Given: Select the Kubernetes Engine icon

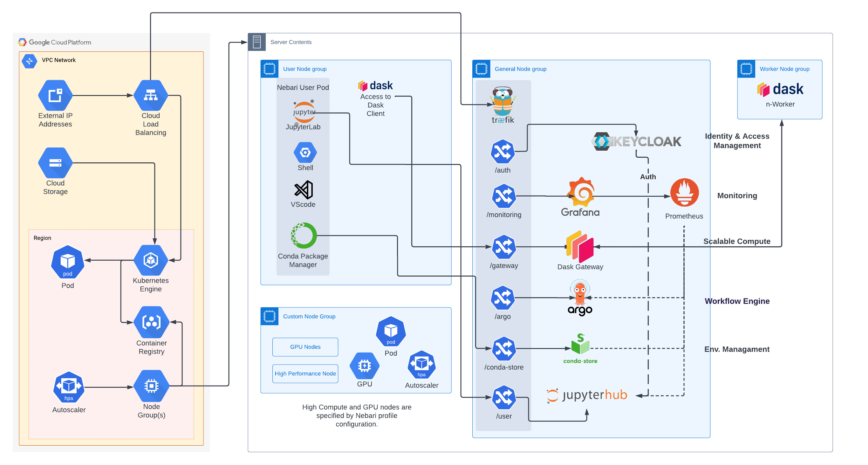Looking at the screenshot, I should pos(151,260).
